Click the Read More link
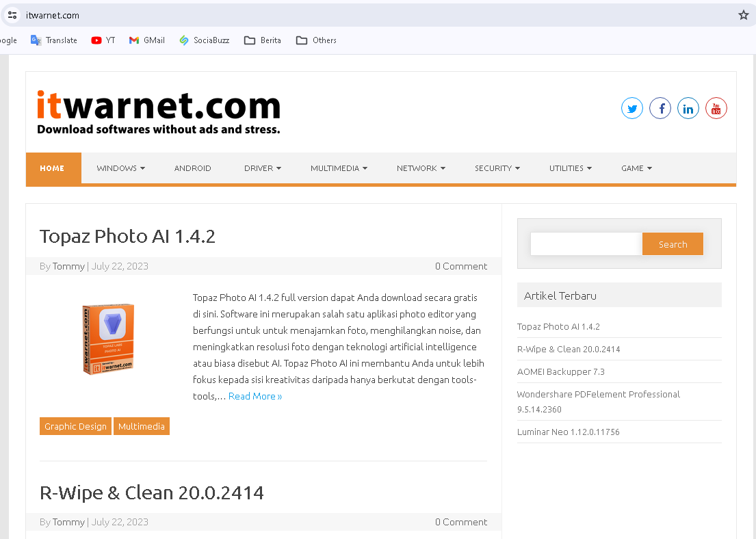The height and width of the screenshot is (539, 756). pyautogui.click(x=255, y=396)
